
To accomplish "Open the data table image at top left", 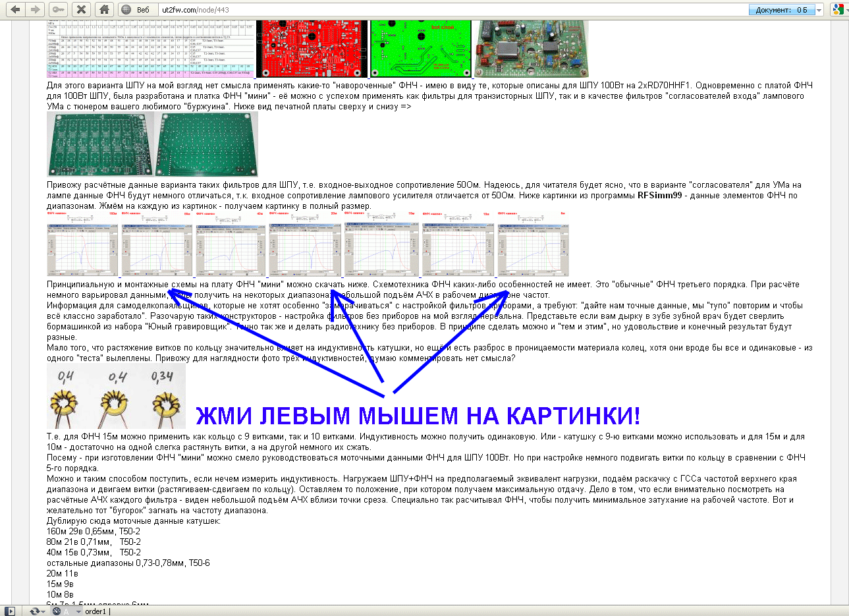I will pyautogui.click(x=150, y=49).
